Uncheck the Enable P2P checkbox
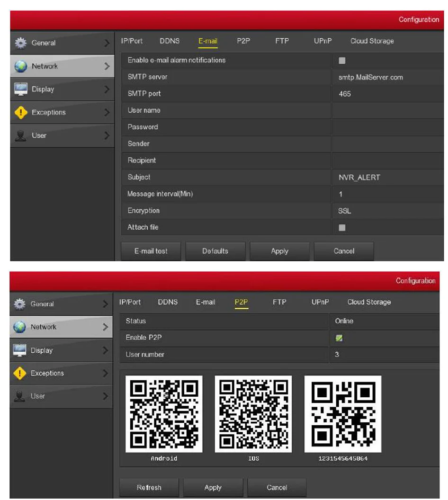Image resolution: width=448 pixels, height=500 pixels. click(339, 338)
